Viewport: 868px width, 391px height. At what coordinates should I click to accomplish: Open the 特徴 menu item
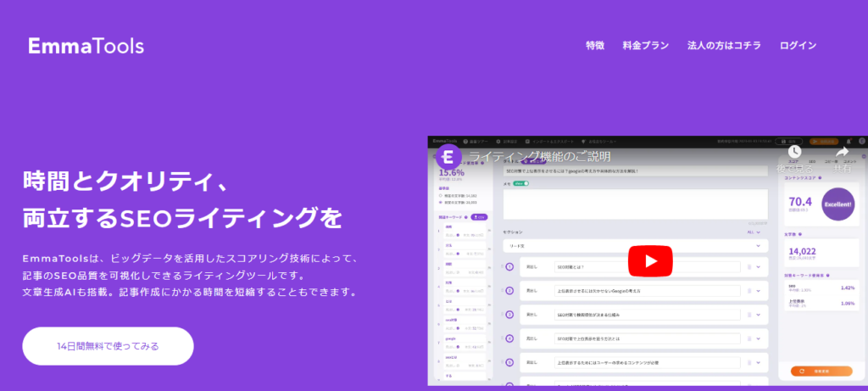click(x=595, y=46)
